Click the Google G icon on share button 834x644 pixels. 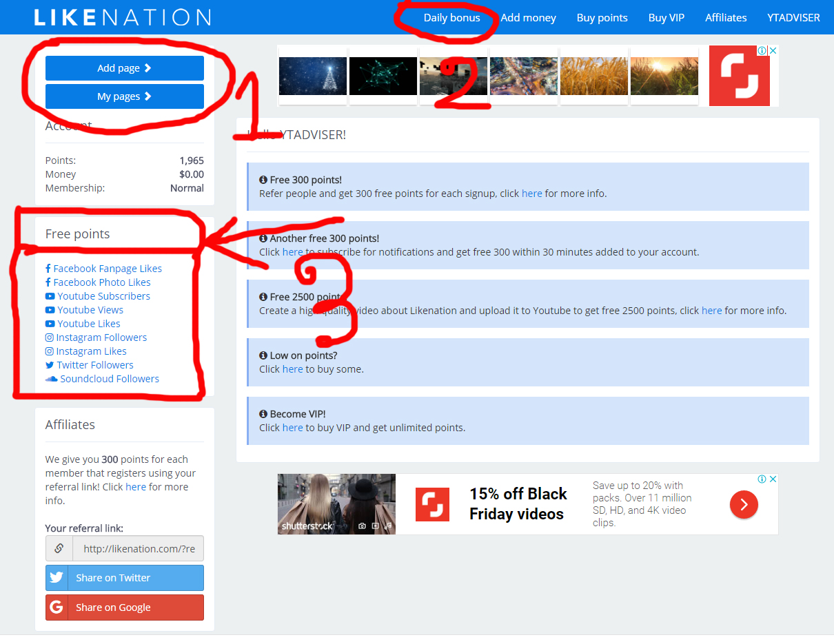[x=57, y=607]
